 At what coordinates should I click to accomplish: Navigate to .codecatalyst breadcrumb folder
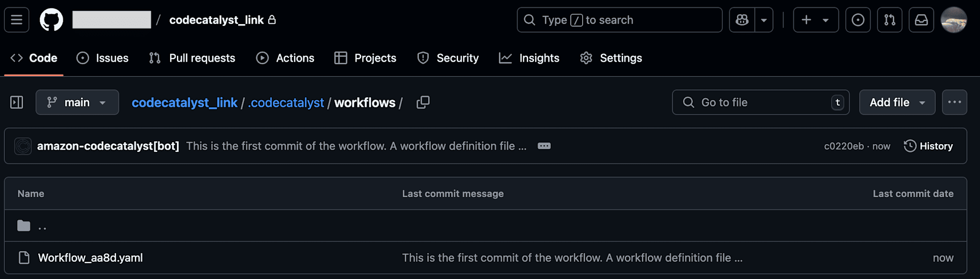tap(286, 102)
